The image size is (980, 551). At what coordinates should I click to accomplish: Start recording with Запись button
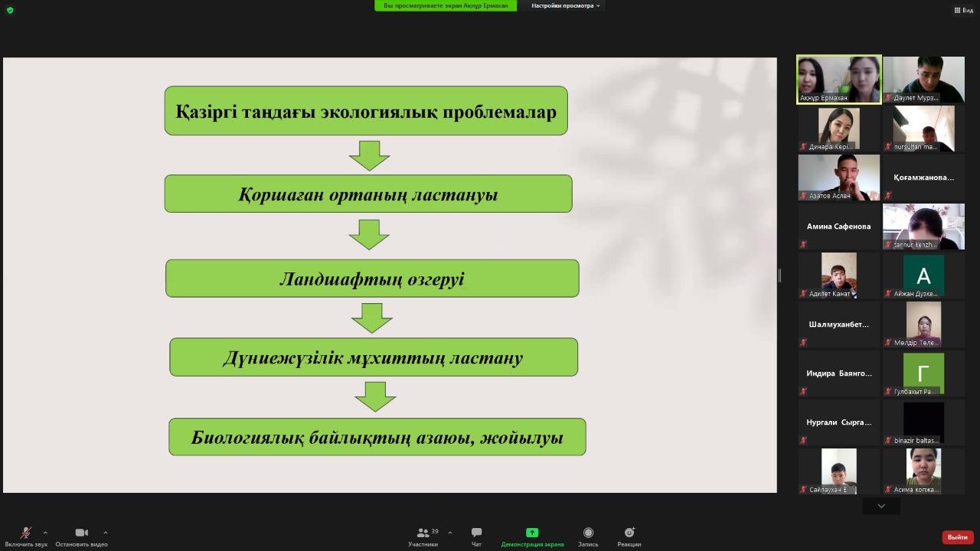pos(588,536)
